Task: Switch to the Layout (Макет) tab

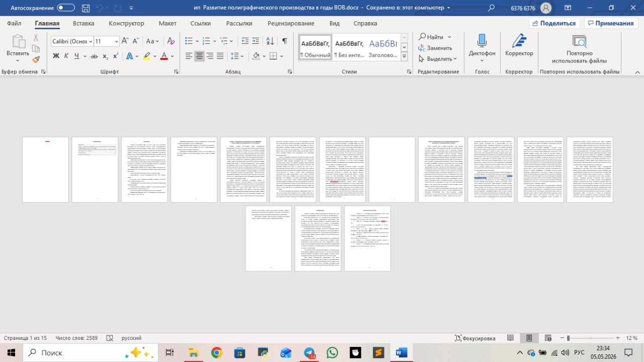Action: [168, 23]
